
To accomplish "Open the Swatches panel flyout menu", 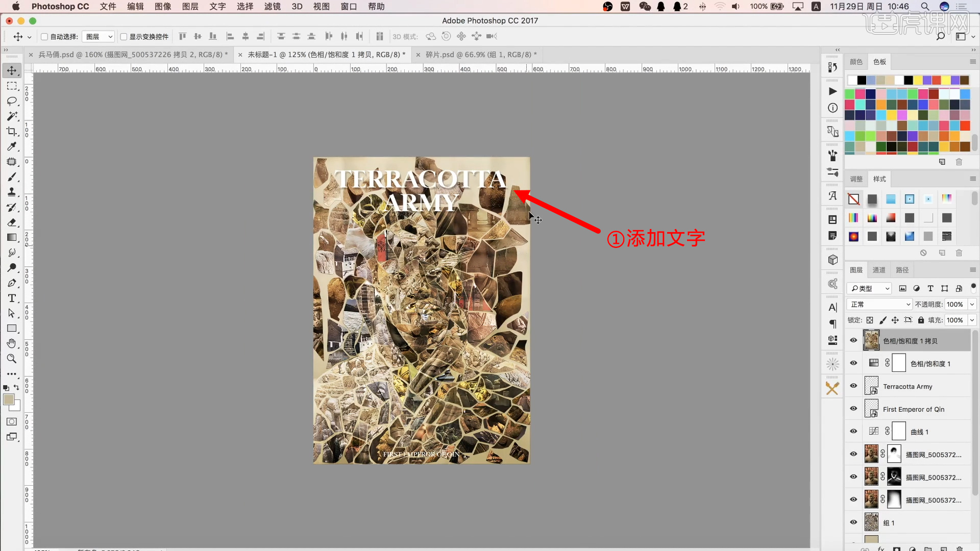I will (972, 62).
